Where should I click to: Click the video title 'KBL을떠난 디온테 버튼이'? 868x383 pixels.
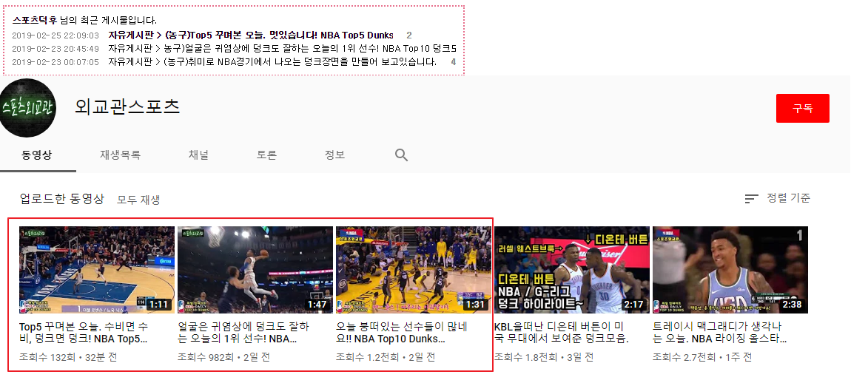(561, 332)
